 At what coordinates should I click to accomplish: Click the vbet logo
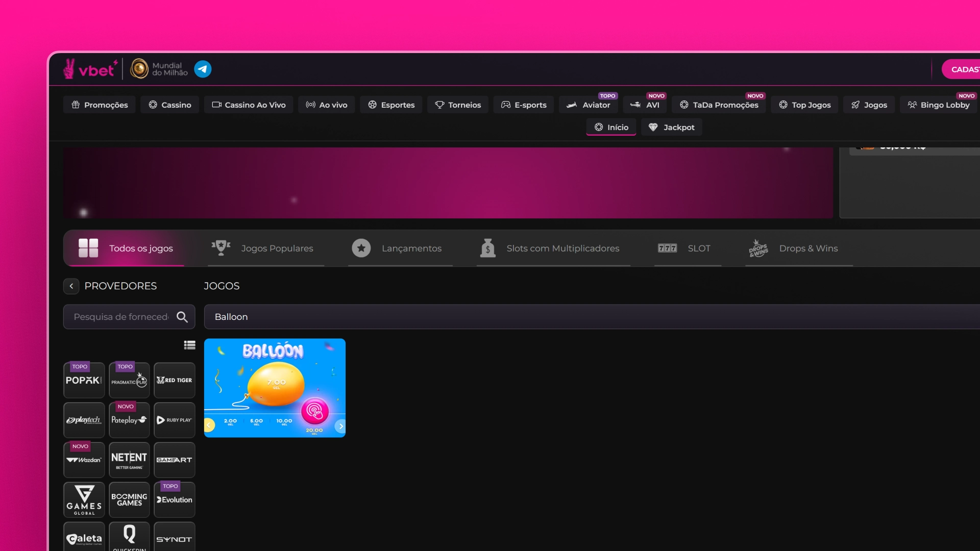coord(91,69)
